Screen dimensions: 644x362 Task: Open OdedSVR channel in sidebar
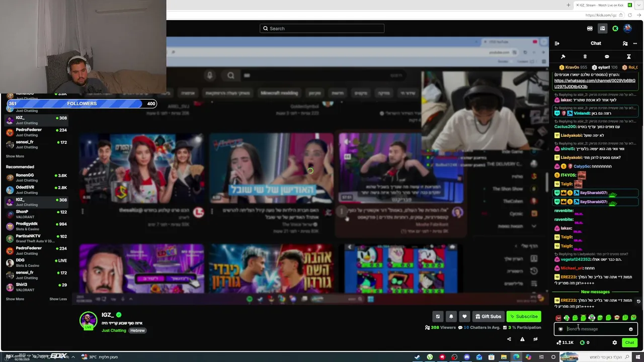tap(36, 190)
